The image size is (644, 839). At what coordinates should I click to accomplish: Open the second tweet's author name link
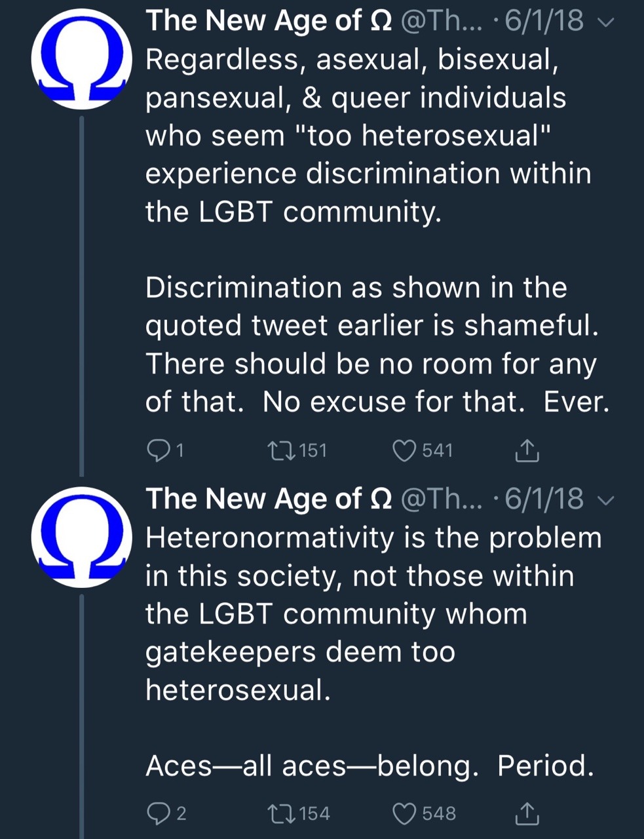click(269, 499)
